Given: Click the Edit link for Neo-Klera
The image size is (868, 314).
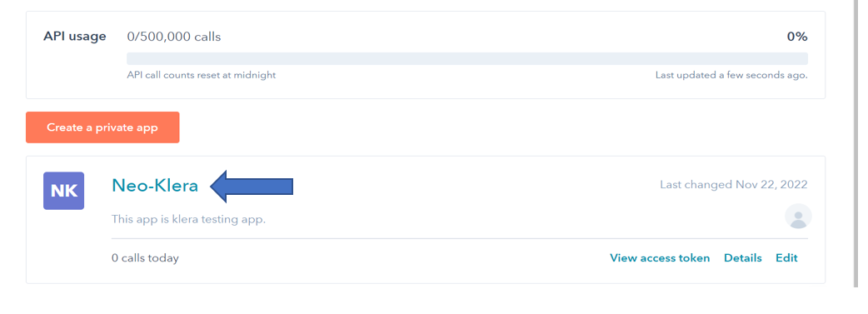Looking at the screenshot, I should pyautogui.click(x=786, y=258).
